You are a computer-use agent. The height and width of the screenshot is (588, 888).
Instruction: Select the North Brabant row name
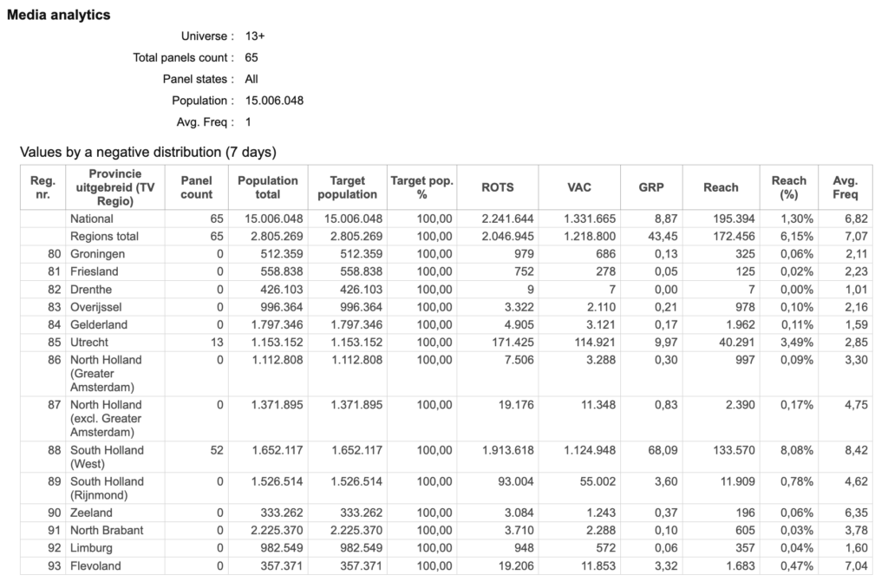pos(107,530)
